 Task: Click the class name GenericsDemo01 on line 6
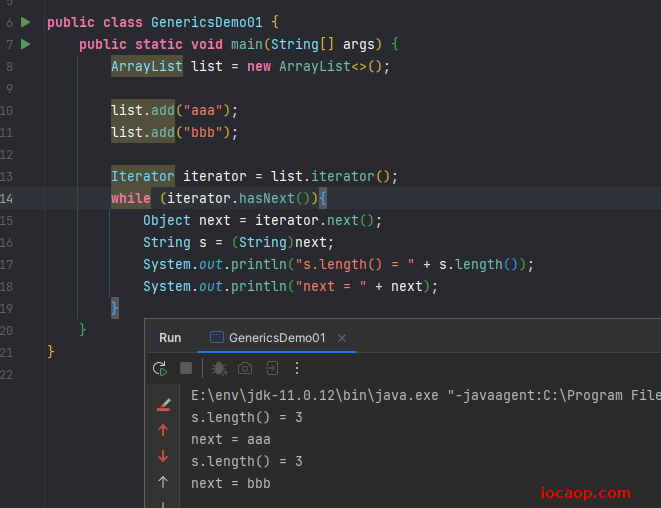(x=207, y=22)
